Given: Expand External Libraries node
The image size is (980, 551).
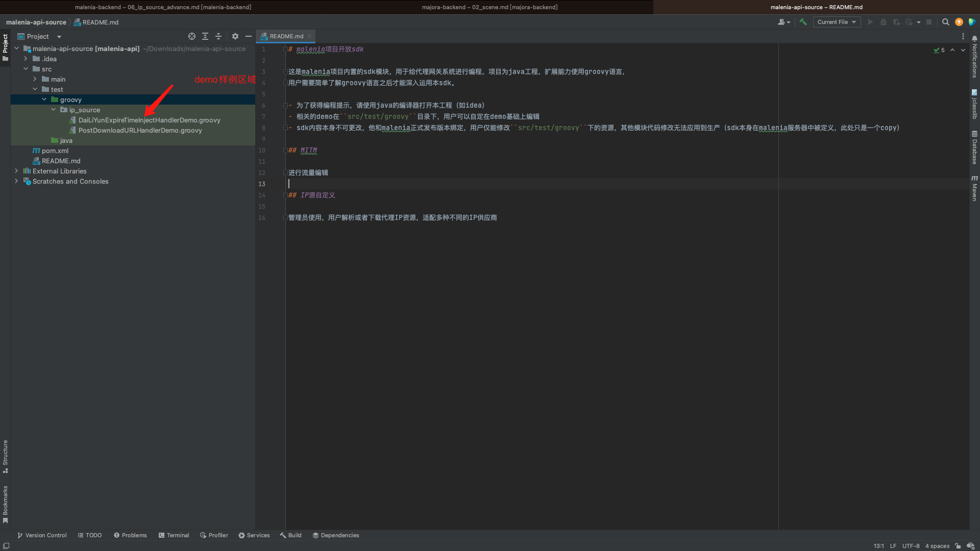Looking at the screenshot, I should click(x=17, y=171).
